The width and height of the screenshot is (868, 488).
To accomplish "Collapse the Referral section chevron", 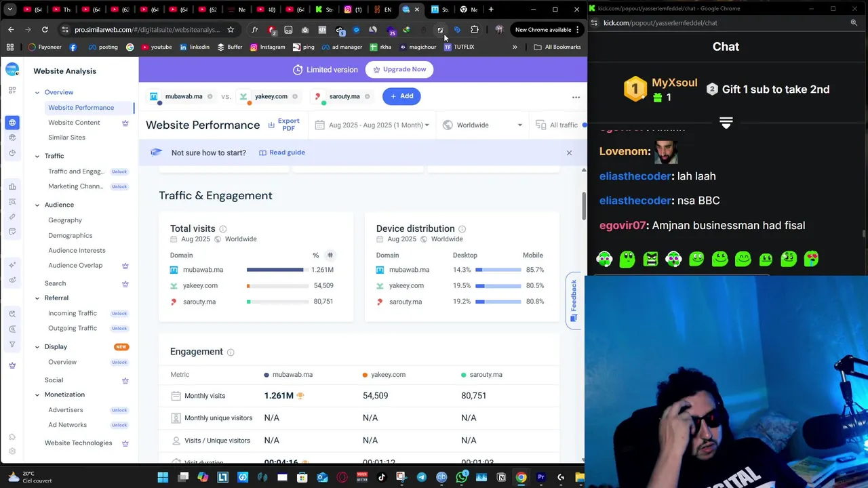I will pyautogui.click(x=37, y=298).
